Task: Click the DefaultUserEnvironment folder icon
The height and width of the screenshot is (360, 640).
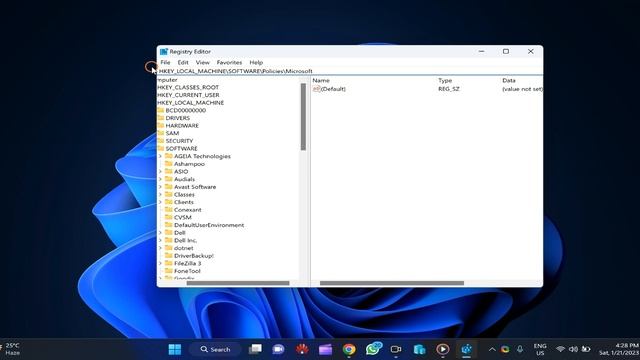Action: 169,225
